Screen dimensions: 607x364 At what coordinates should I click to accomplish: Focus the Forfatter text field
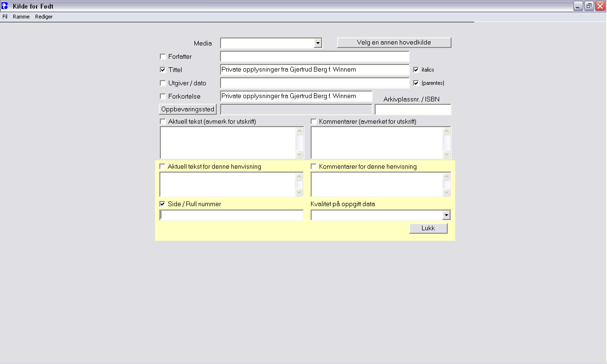pyautogui.click(x=314, y=56)
